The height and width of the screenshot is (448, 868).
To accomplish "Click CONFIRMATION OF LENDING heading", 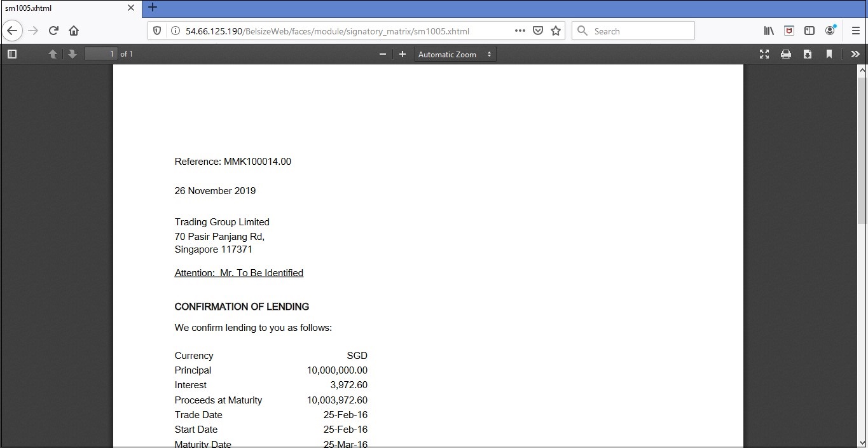I will [x=242, y=307].
